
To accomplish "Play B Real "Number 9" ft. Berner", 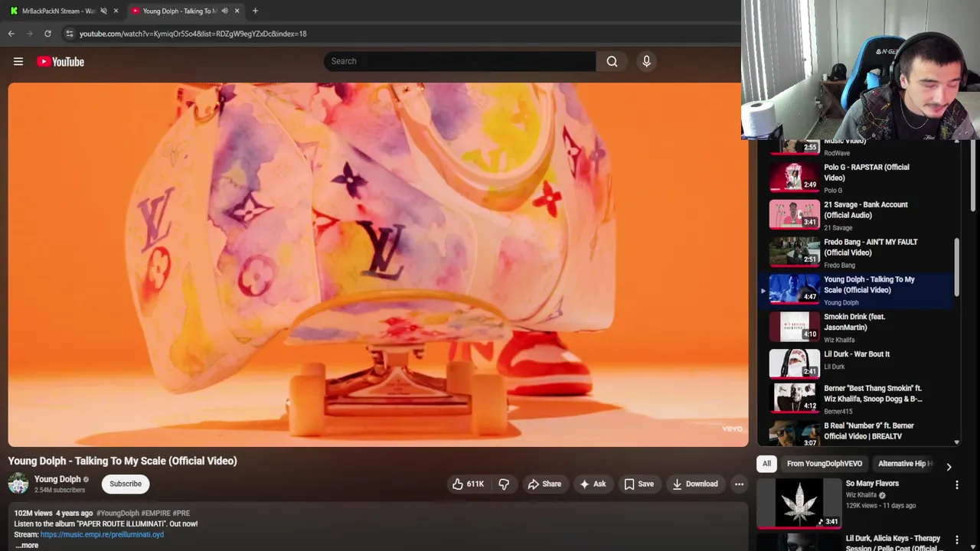I will click(x=856, y=432).
